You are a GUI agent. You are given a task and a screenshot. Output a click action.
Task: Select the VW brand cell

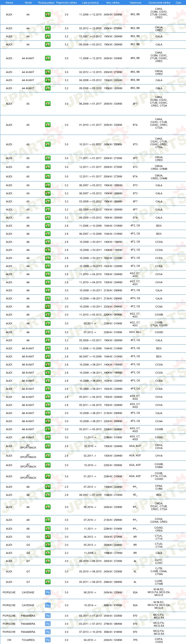(x=9, y=640)
